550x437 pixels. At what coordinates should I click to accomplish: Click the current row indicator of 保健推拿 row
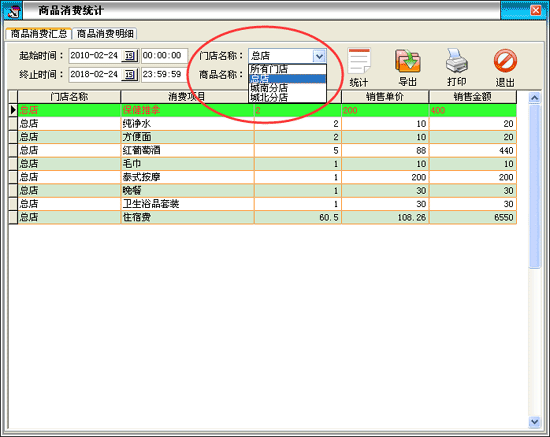(x=13, y=110)
